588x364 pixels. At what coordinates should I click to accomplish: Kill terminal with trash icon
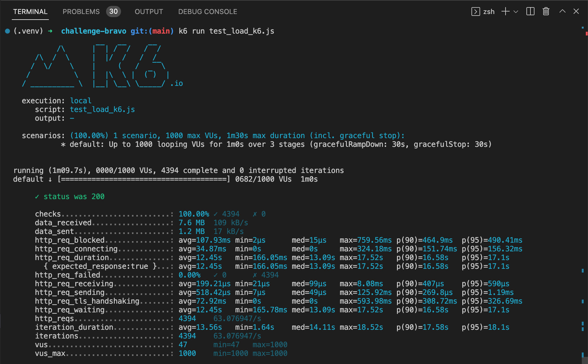coord(546,12)
